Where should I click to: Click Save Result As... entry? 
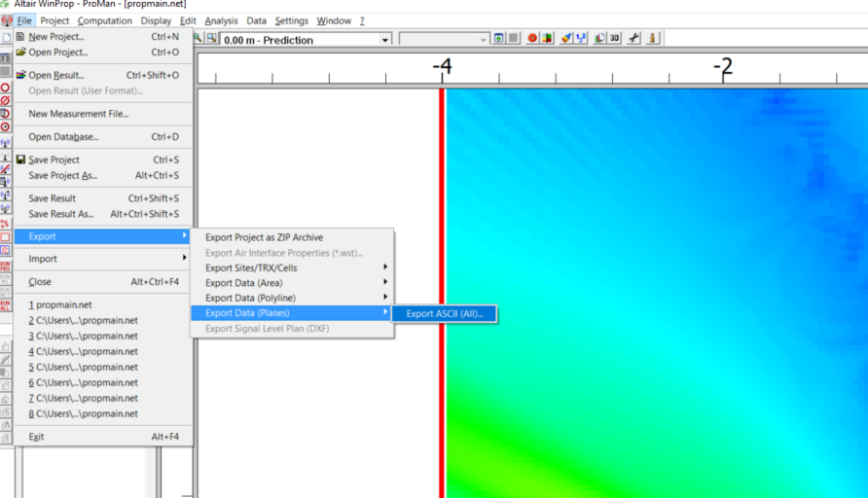(103, 214)
